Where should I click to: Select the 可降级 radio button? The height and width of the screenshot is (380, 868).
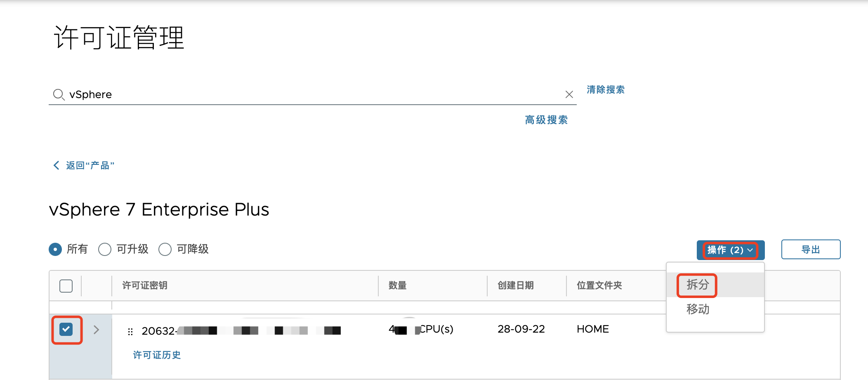tap(165, 249)
